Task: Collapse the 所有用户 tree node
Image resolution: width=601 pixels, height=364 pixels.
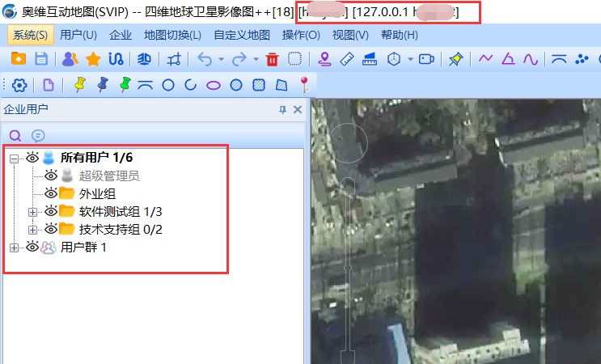Action: [14, 158]
